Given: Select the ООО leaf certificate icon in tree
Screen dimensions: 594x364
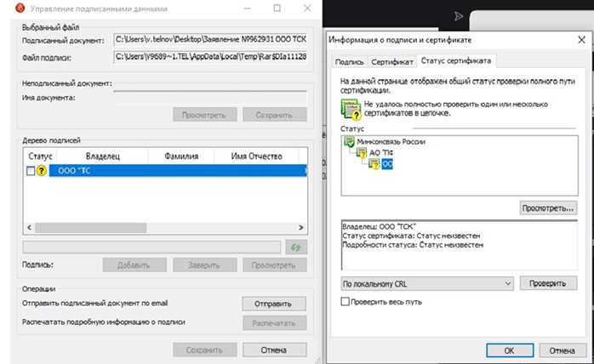Looking at the screenshot, I should (x=374, y=164).
